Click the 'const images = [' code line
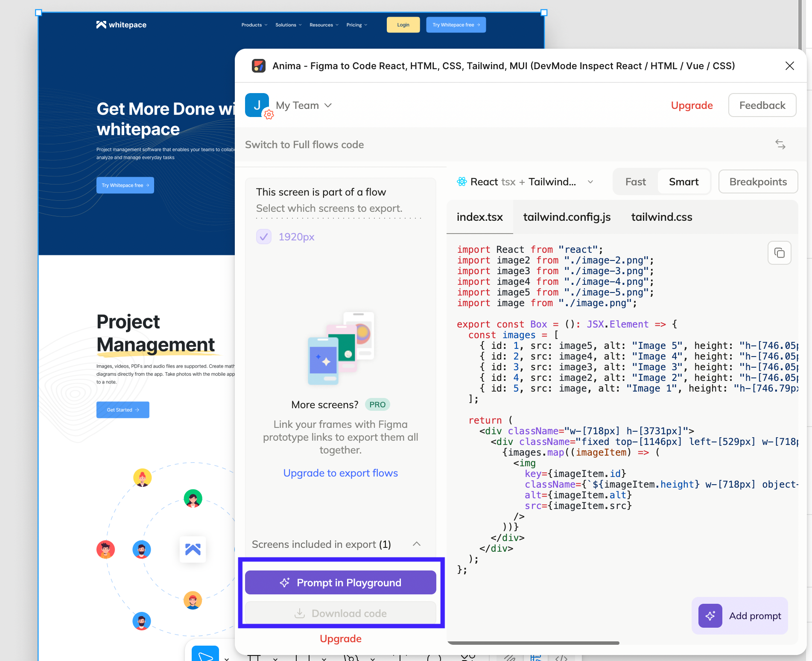Viewport: 812px width, 661px height. 514,335
